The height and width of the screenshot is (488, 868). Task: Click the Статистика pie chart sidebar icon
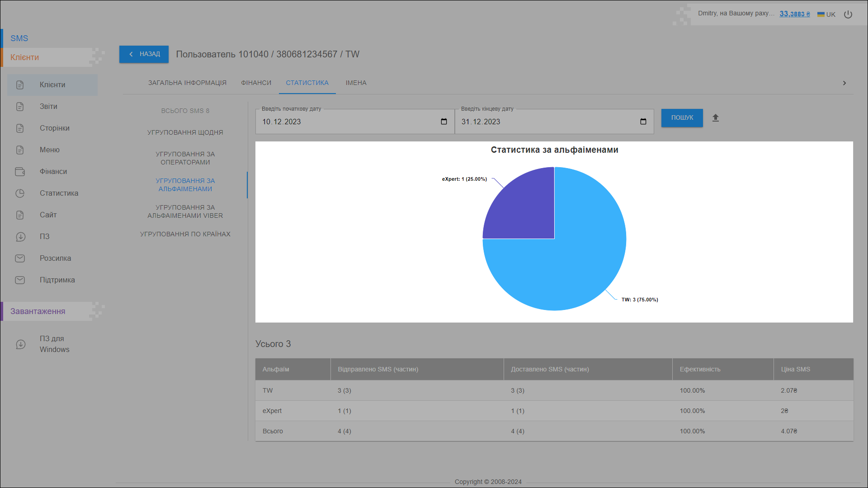coord(20,193)
